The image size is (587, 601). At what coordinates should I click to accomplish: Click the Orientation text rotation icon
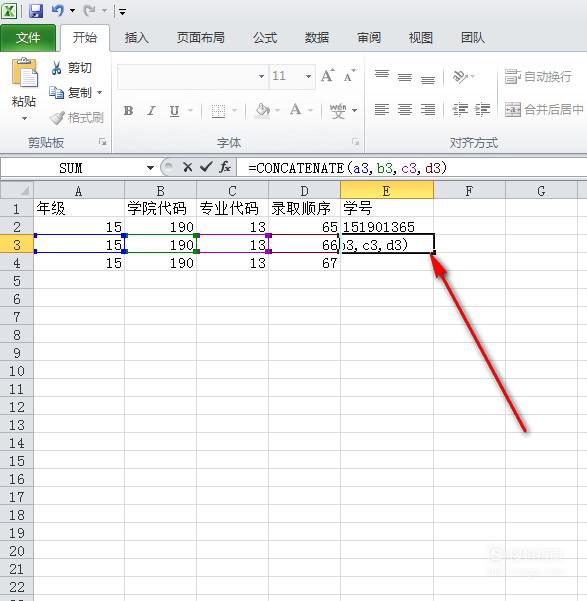pyautogui.click(x=460, y=76)
